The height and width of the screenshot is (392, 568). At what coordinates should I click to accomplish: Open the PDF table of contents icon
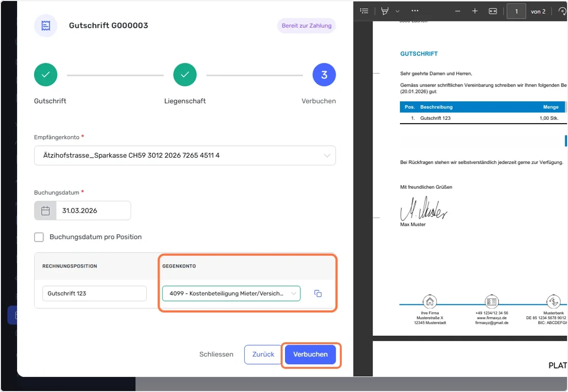coord(364,11)
